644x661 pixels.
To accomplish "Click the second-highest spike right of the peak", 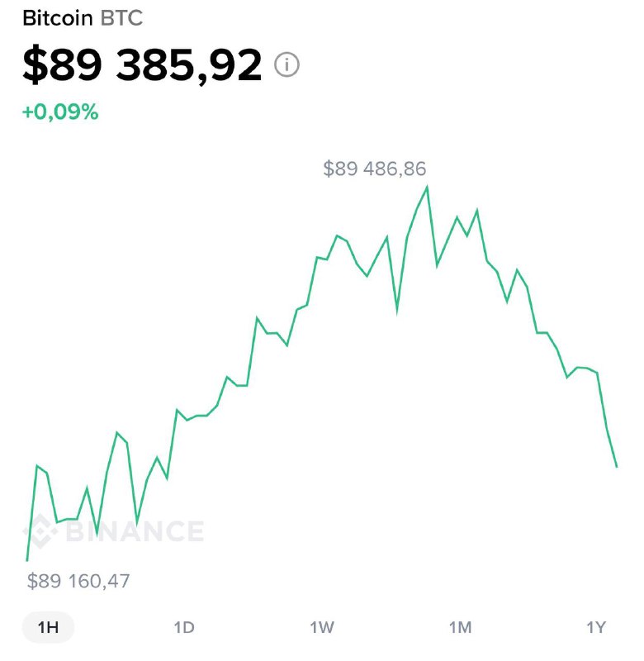I will coord(476,211).
